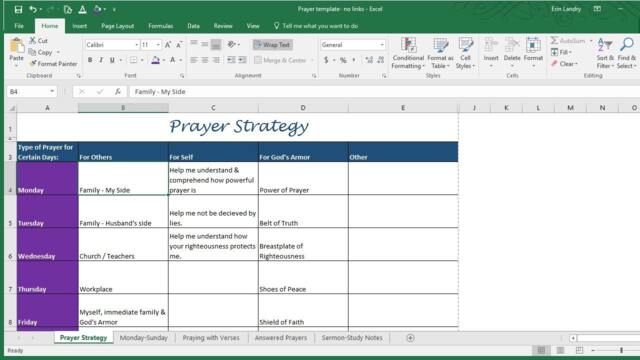The height and width of the screenshot is (360, 640).
Task: Add a new sheet with plus icon
Action: 410,338
